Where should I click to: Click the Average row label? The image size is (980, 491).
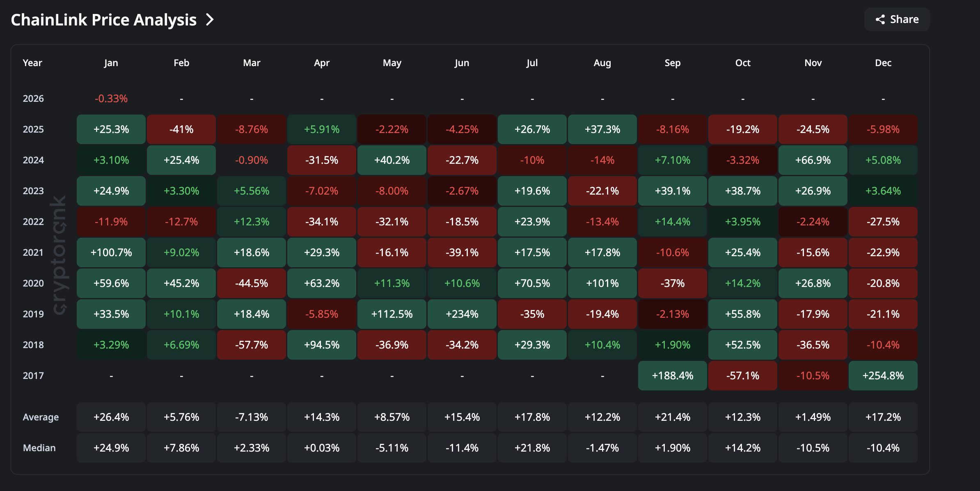tap(41, 417)
